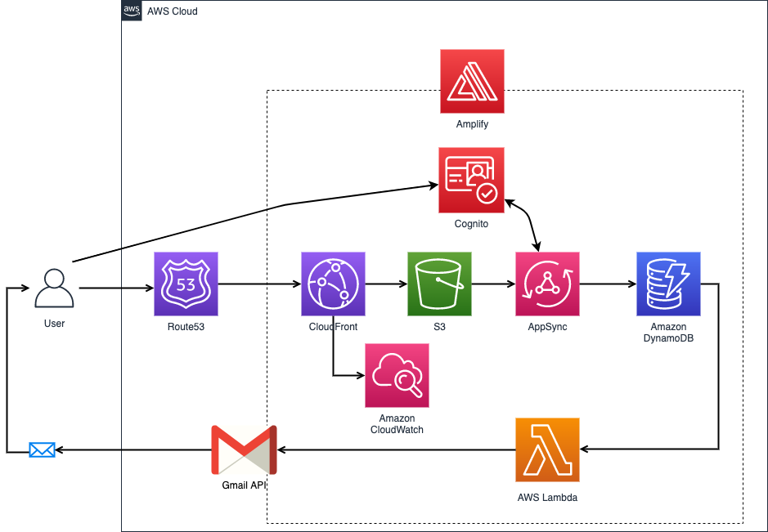Image resolution: width=768 pixels, height=532 pixels.
Task: Click the User person icon
Action: pyautogui.click(x=54, y=288)
